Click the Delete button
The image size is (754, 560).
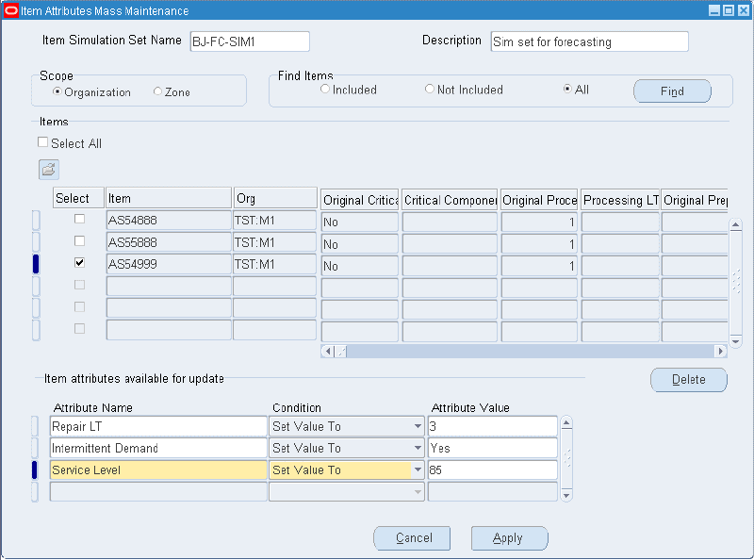point(689,380)
